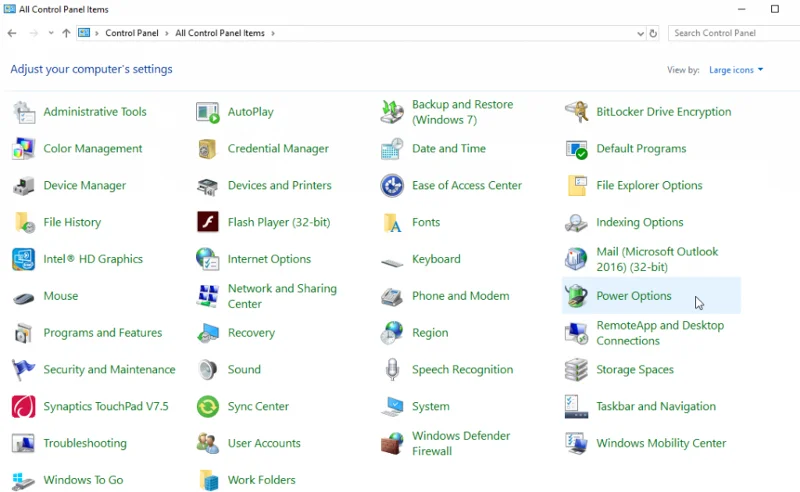The height and width of the screenshot is (492, 800).
Task: Click the address bar Control Panel icon
Action: pos(84,33)
